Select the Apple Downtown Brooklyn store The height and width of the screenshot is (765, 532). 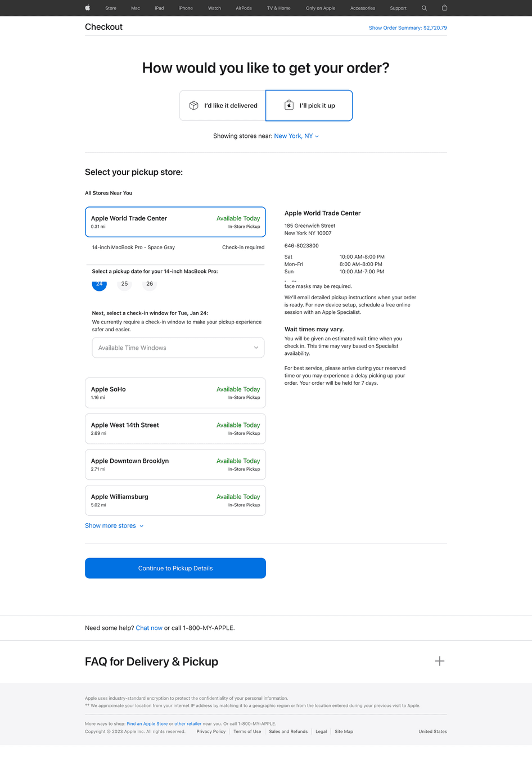pos(175,465)
